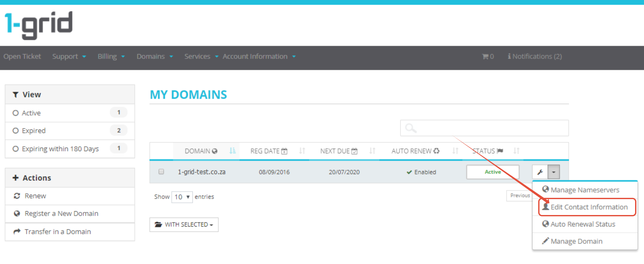
Task: Click globe icon beside Register a New Domain
Action: [17, 213]
